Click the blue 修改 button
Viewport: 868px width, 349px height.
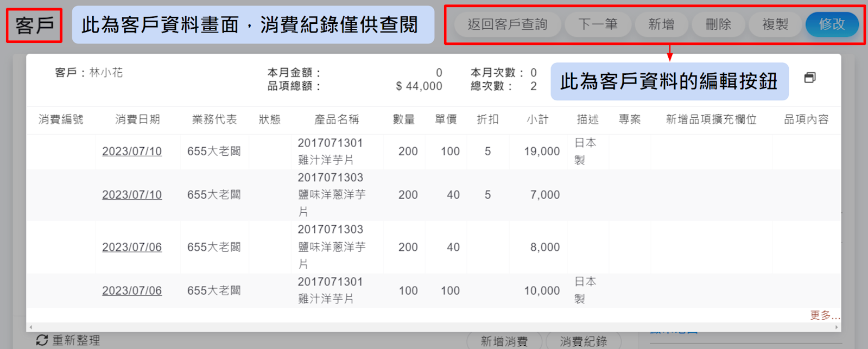click(832, 24)
